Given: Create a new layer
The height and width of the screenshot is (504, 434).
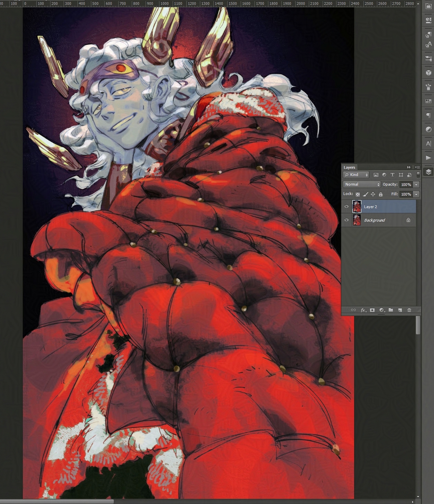Looking at the screenshot, I should [x=400, y=310].
